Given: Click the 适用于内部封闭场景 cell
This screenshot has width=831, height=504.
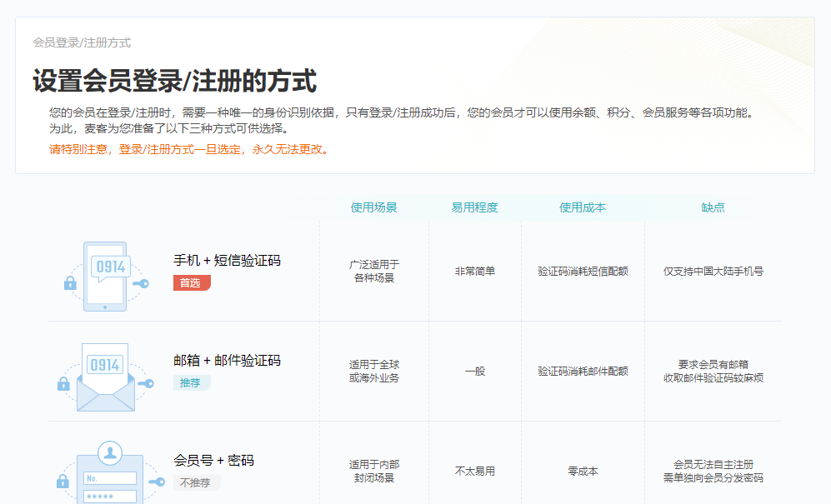Looking at the screenshot, I should coord(373,472).
